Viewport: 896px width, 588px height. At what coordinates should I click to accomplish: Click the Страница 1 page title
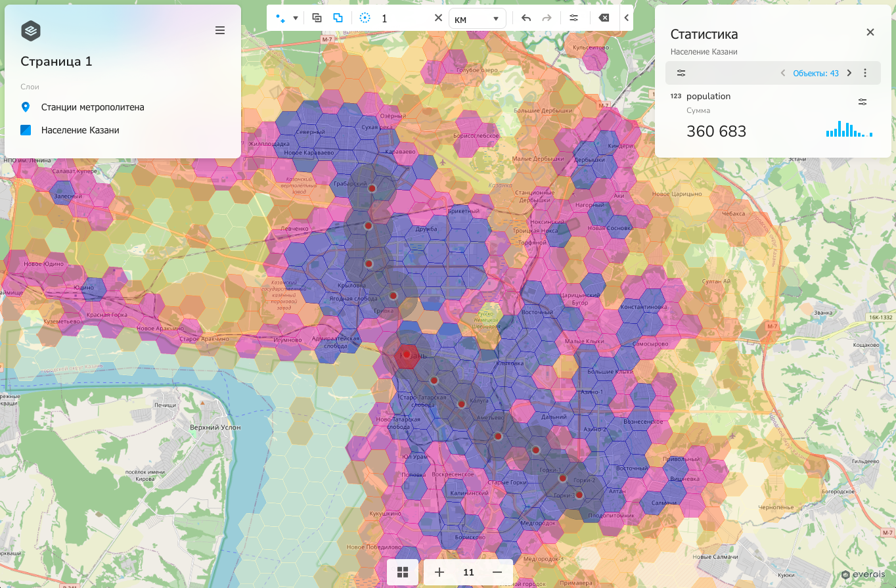point(56,62)
